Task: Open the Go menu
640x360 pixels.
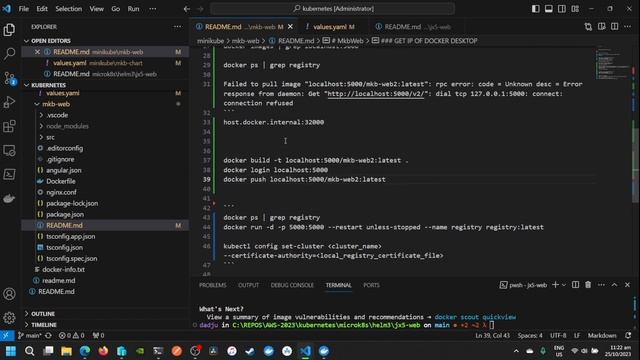Action: pos(116,9)
